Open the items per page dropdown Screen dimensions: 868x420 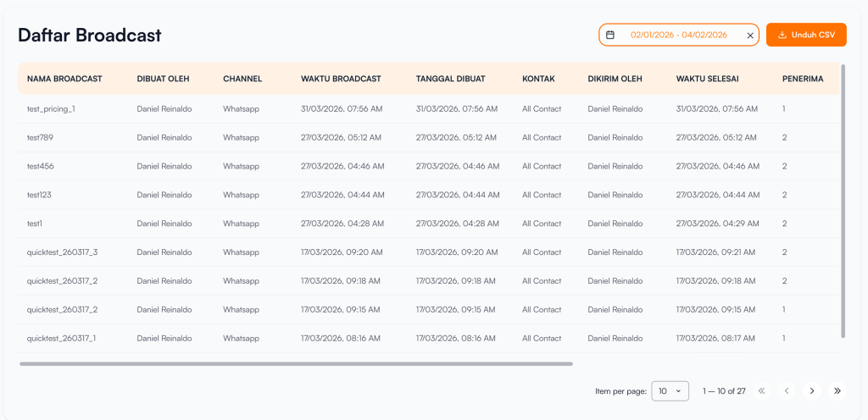[x=670, y=391]
